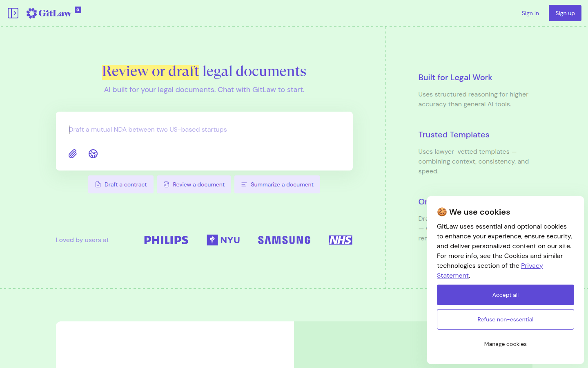Click the Built for Legal Work heading
This screenshot has height=368, width=588.
point(455,77)
